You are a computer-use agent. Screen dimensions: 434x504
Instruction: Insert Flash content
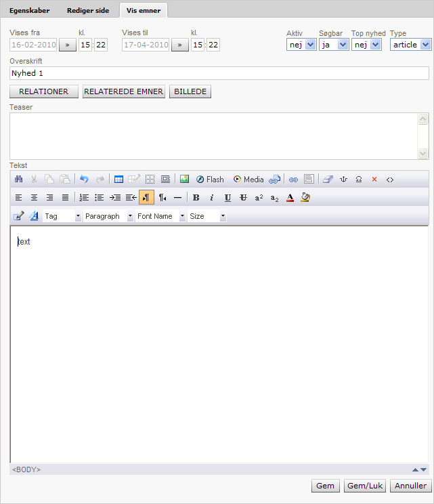[210, 180]
